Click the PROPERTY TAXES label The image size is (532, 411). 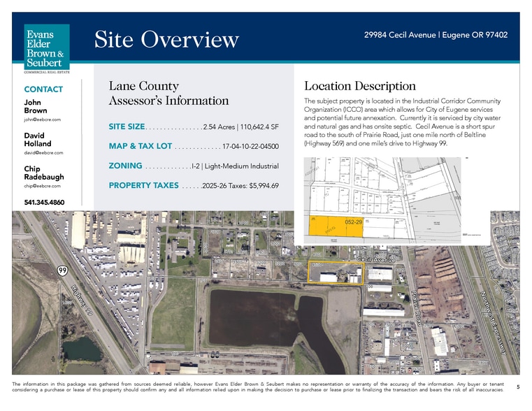[143, 185]
